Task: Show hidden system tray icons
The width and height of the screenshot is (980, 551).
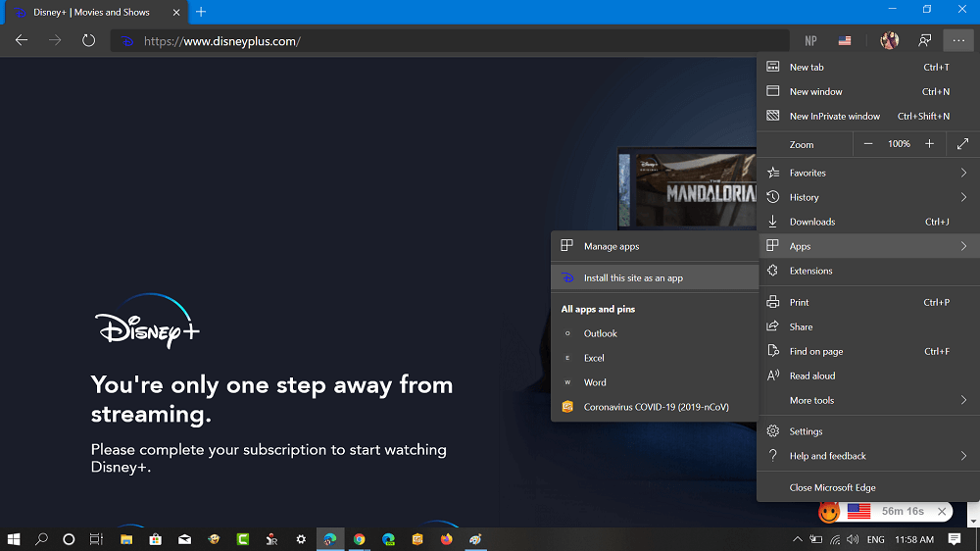Action: [798, 539]
